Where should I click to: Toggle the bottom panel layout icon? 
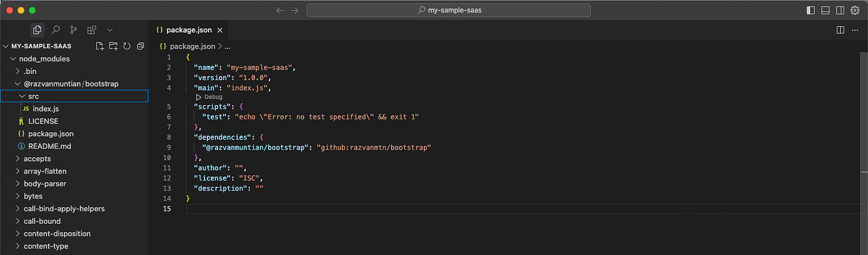pyautogui.click(x=826, y=10)
